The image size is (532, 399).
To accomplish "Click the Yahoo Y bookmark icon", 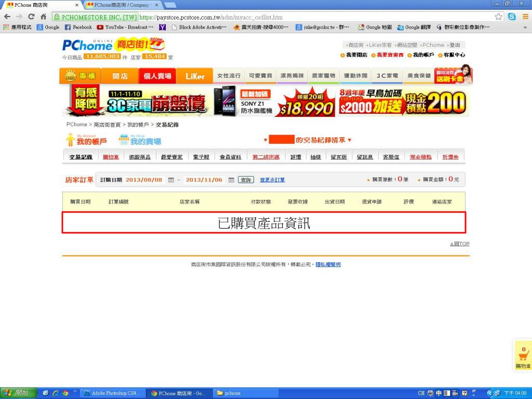I will (163, 27).
